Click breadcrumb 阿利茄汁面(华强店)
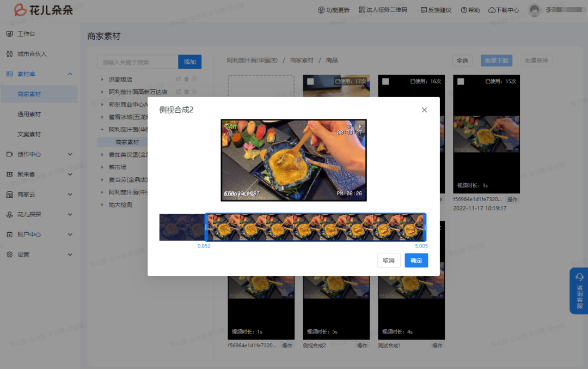This screenshot has width=588, height=369. [x=253, y=60]
